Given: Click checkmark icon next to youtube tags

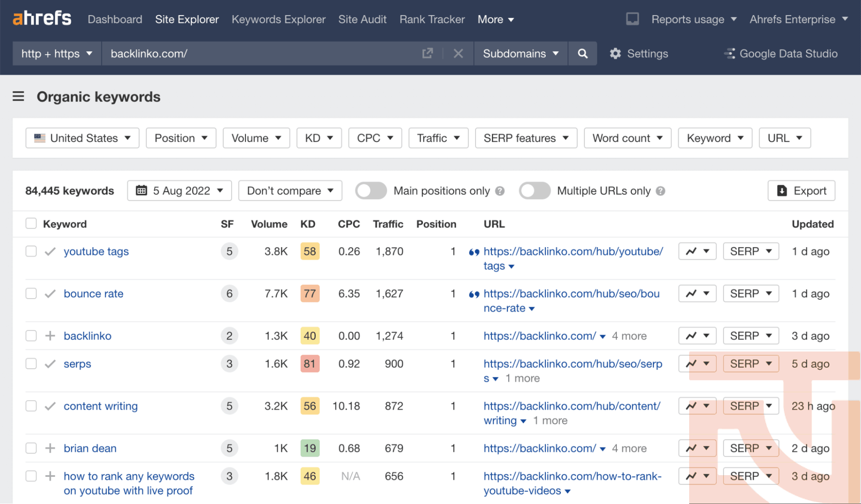Looking at the screenshot, I should (50, 251).
